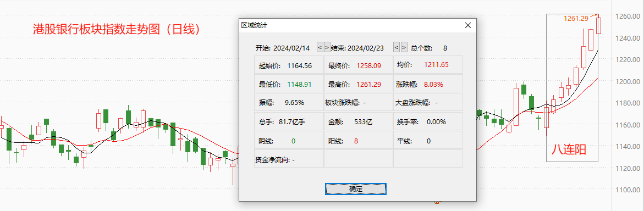Click the 1100.00 price axis label
Image resolution: width=644 pixels, height=211 pixels.
[628, 190]
